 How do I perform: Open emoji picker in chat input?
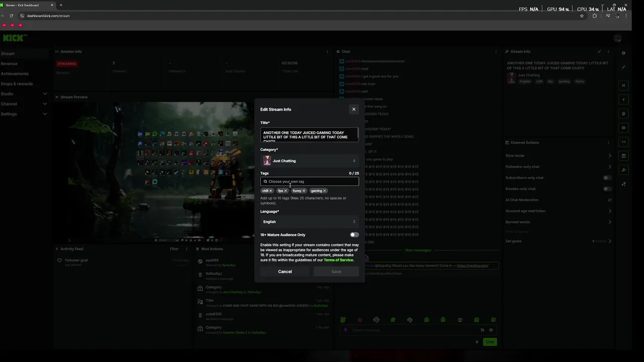[x=491, y=330]
